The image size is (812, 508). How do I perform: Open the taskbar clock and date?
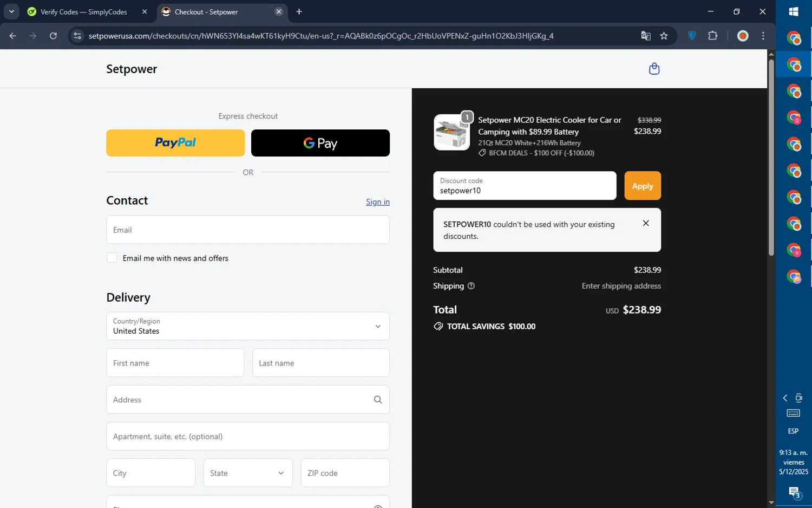tap(794, 462)
